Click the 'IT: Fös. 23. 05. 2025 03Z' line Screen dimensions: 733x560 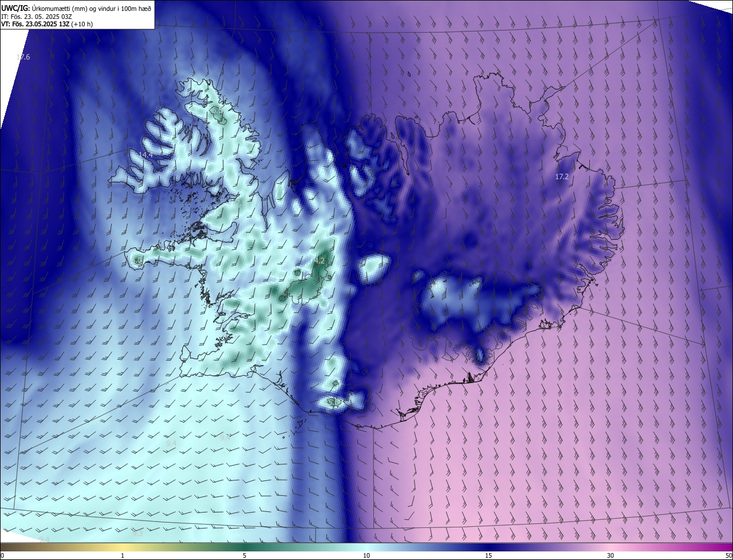[x=36, y=16]
